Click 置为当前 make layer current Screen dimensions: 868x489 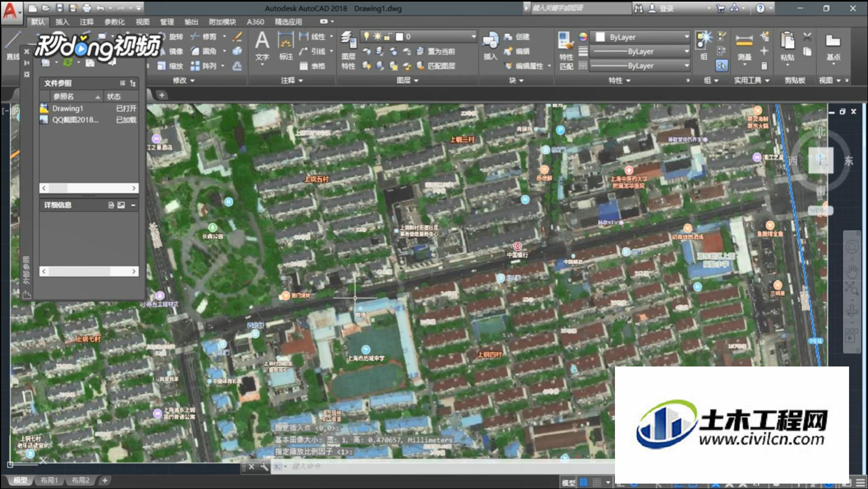pos(435,51)
